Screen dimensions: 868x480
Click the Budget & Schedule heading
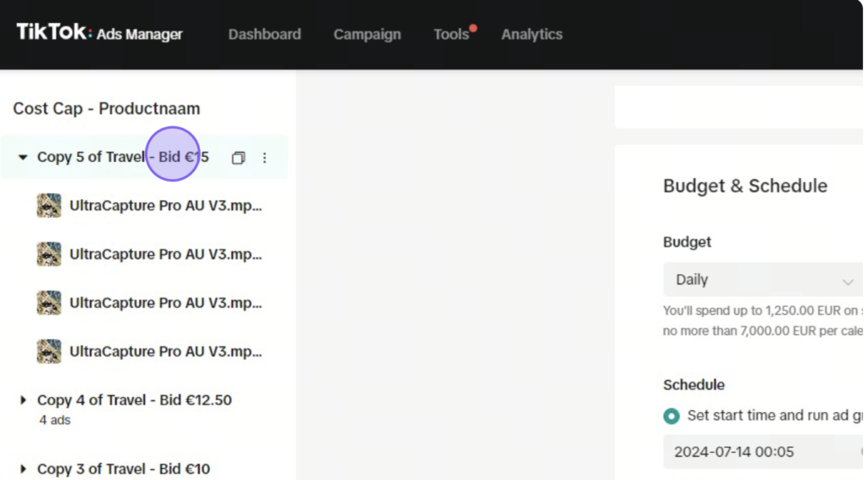[745, 186]
